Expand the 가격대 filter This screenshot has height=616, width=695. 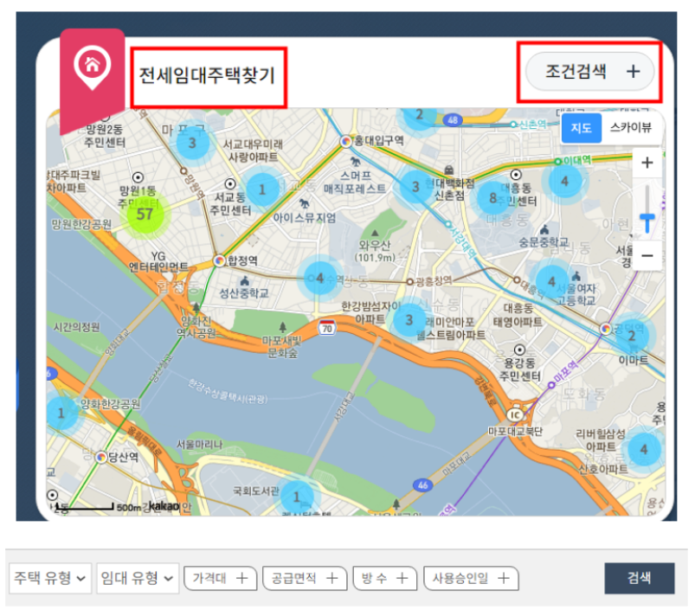(x=221, y=578)
